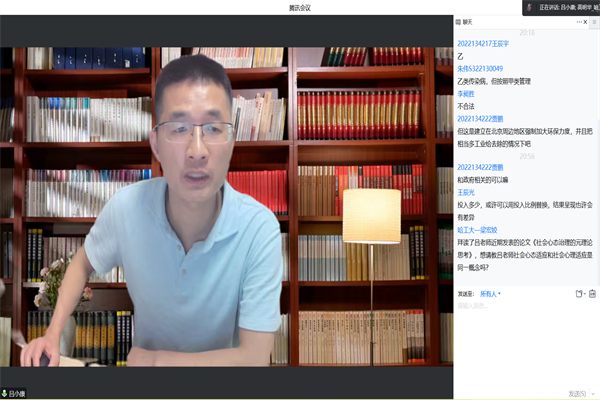Click the sender name 王辰光
This screenshot has height=400, width=600.
467,191
